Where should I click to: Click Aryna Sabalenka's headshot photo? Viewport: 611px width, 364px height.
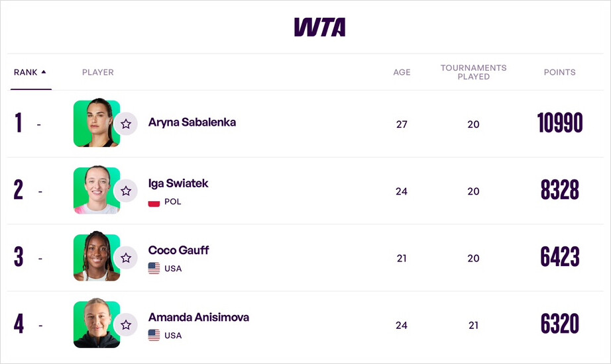(97, 124)
